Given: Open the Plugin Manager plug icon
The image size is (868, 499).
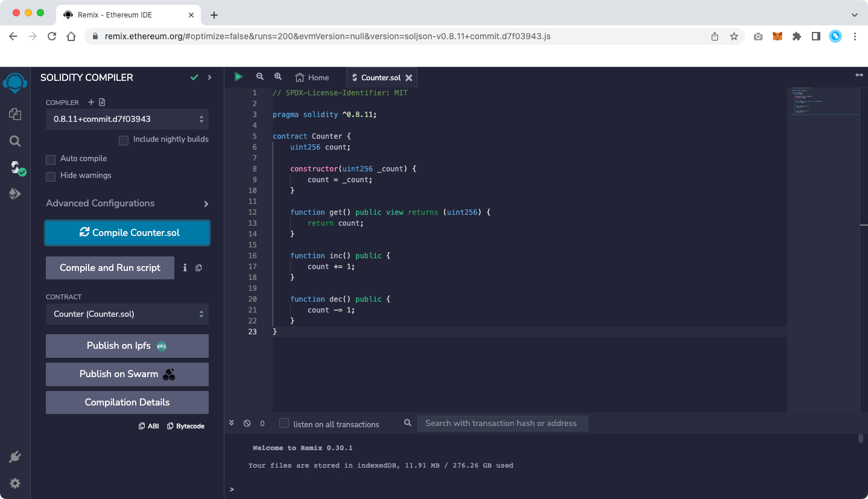Looking at the screenshot, I should (15, 457).
